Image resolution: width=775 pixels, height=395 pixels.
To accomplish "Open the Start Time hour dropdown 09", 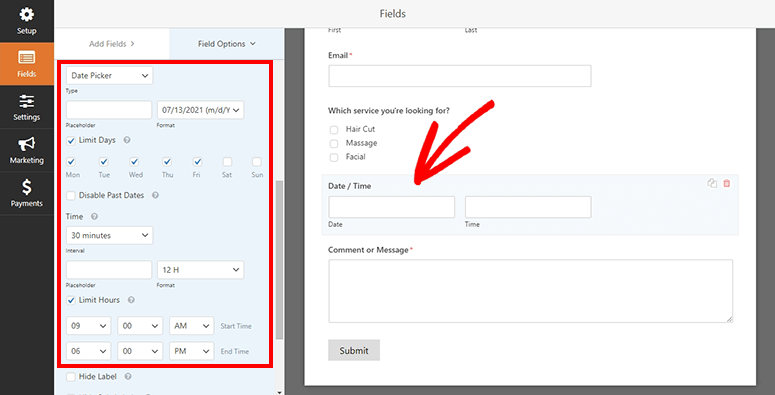I will tap(89, 326).
